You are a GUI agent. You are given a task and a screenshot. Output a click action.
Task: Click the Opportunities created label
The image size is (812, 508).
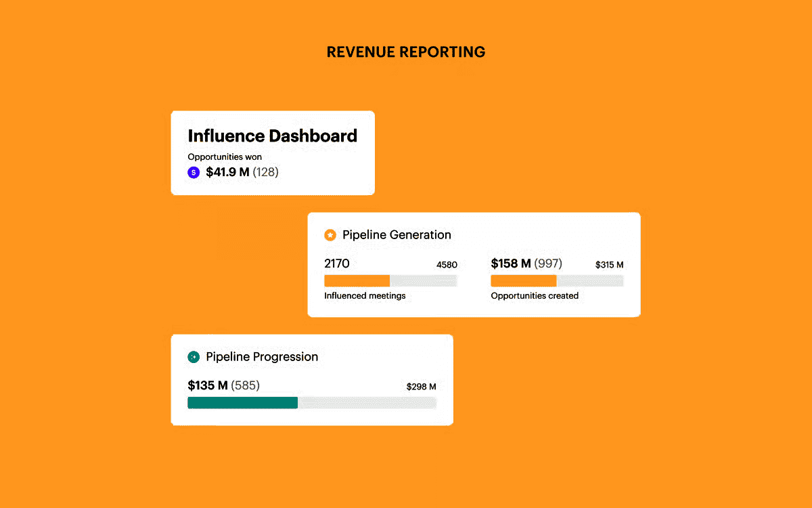[x=535, y=296]
